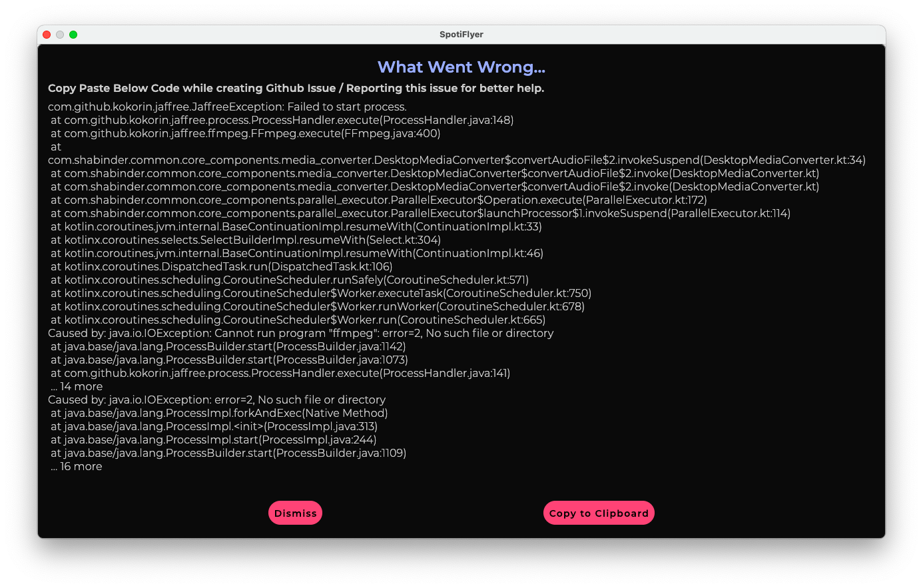Click the SpotiFlyer title in the title bar
Viewport: 923px width, 588px height.
coord(461,35)
